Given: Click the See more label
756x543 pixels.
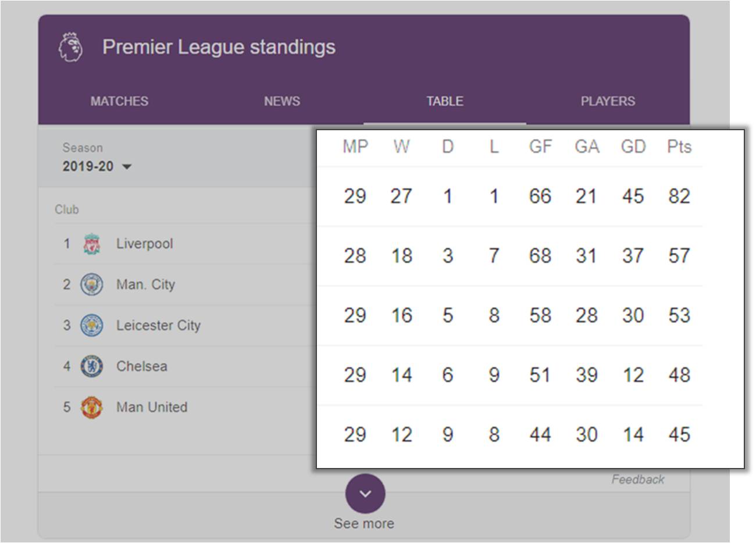Looking at the screenshot, I should coord(364,524).
